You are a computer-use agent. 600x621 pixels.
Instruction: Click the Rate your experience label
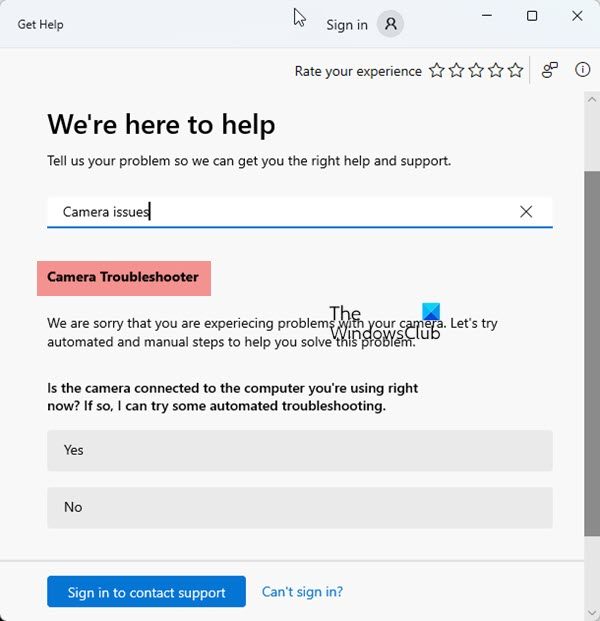click(358, 71)
